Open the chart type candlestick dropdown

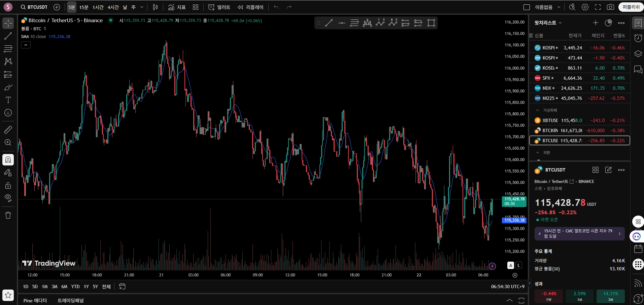[x=155, y=7]
